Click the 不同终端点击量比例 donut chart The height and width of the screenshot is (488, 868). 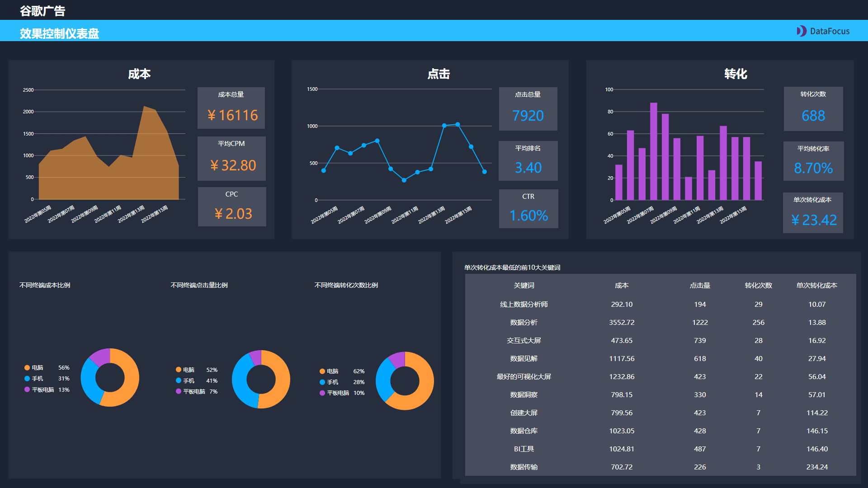coord(261,379)
